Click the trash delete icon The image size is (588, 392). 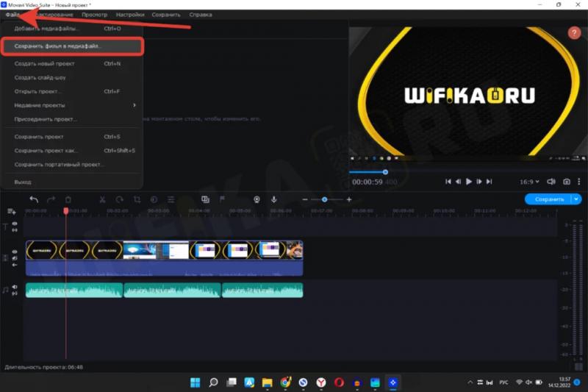(68, 199)
